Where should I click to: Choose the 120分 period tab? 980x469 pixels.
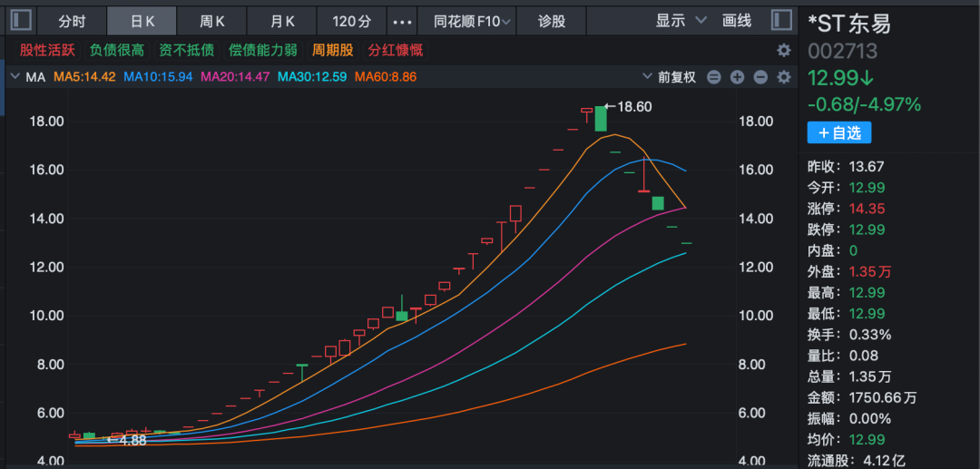(x=352, y=21)
